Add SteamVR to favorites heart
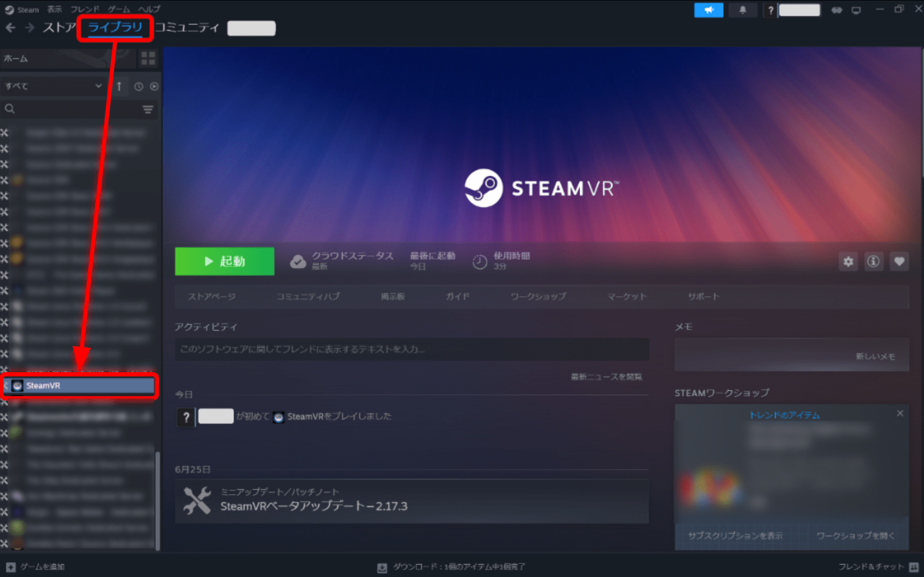Image resolution: width=924 pixels, height=577 pixels. point(899,261)
